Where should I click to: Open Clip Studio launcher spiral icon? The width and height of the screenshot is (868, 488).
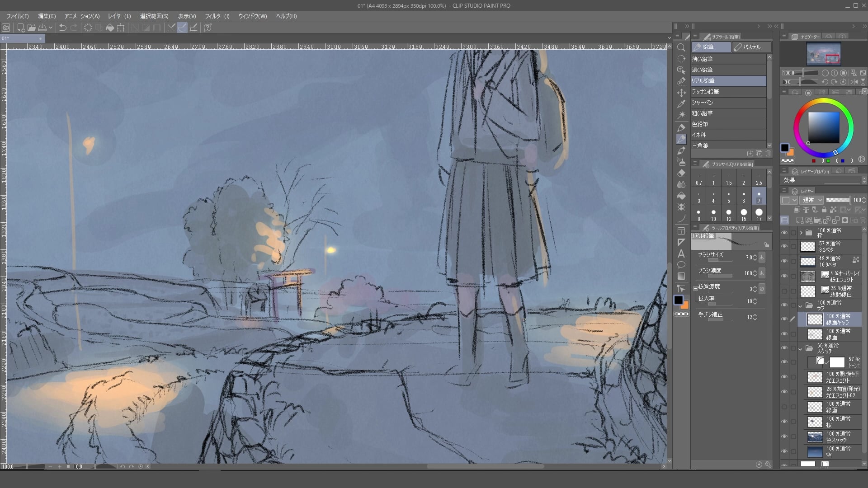pyautogui.click(x=6, y=28)
